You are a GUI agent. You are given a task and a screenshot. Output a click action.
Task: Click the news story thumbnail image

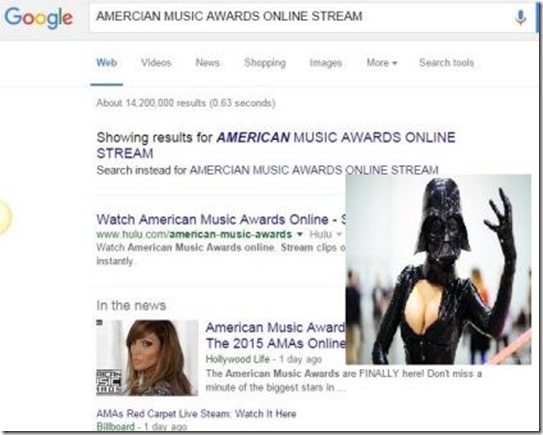pos(147,357)
